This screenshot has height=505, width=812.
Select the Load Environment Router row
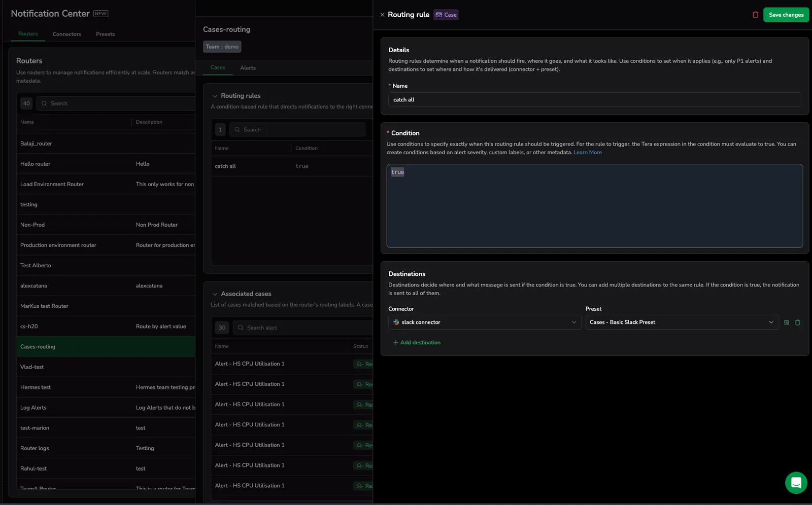pyautogui.click(x=106, y=184)
